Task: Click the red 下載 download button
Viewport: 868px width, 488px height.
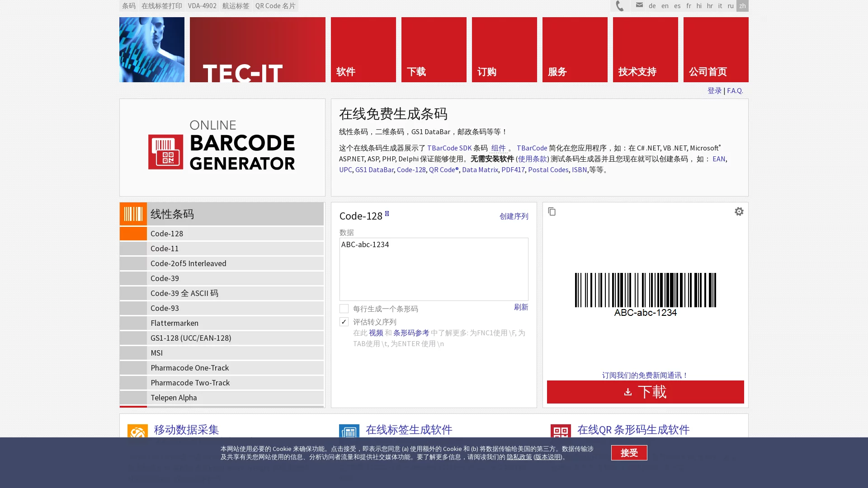Action: pyautogui.click(x=645, y=392)
